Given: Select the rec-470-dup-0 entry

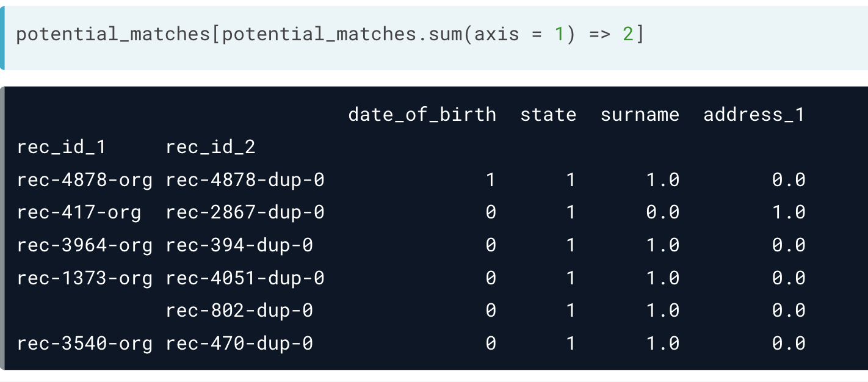Looking at the screenshot, I should 239,344.
